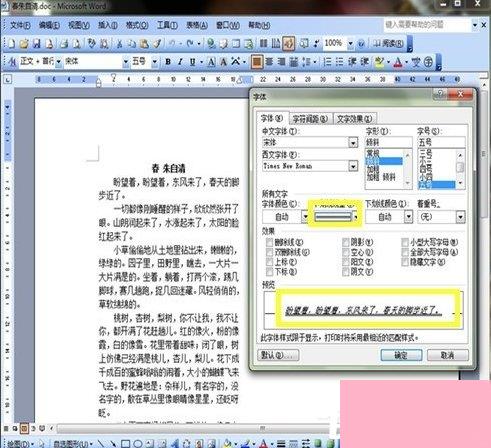491x448 pixels.
Task: Click the Copy icon
Action: 132,44
